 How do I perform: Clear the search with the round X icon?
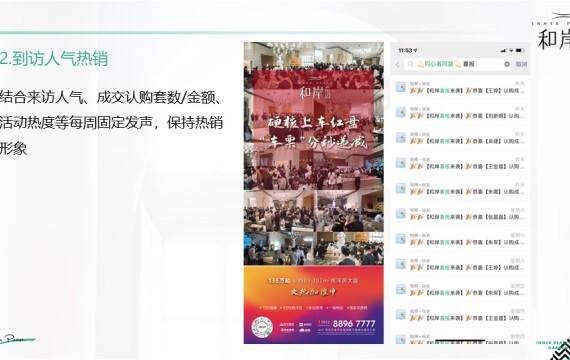[507, 64]
